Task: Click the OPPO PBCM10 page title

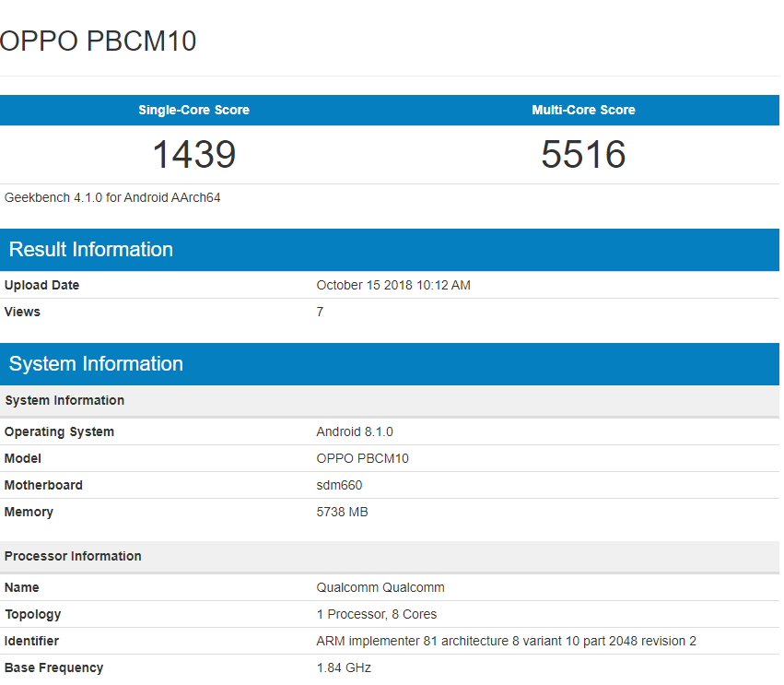Action: 98,41
